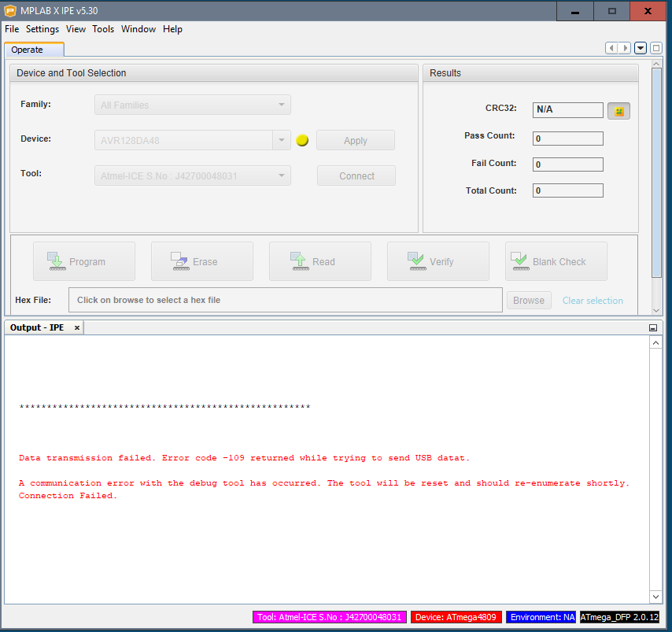The image size is (672, 632).
Task: Maximize the MPLAB X IPE window
Action: coord(612,11)
